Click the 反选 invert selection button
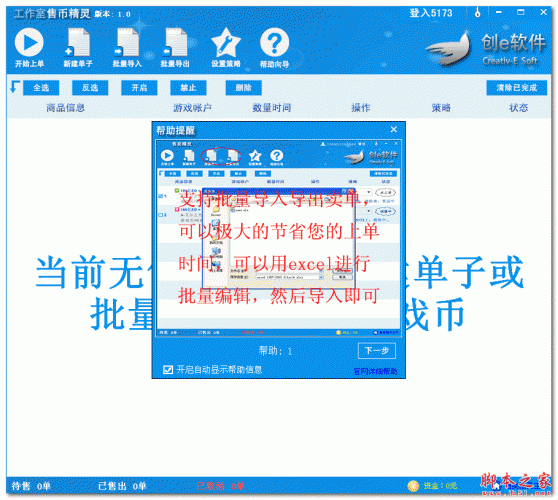Screen dimensions: 558x500 (90, 88)
